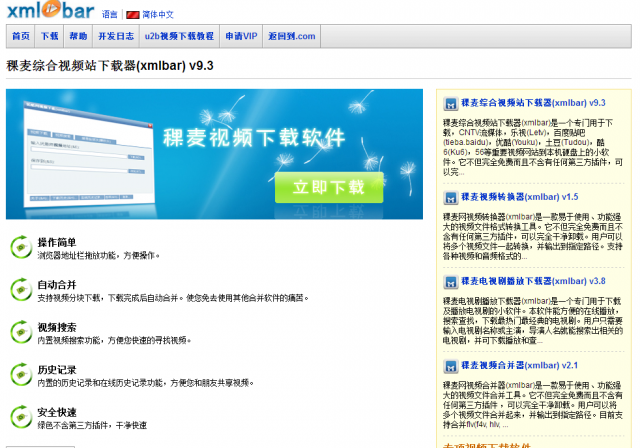Click the icon next to 稞麦视频转换器 v1.5
Screen dimensions: 640x448
click(x=451, y=198)
